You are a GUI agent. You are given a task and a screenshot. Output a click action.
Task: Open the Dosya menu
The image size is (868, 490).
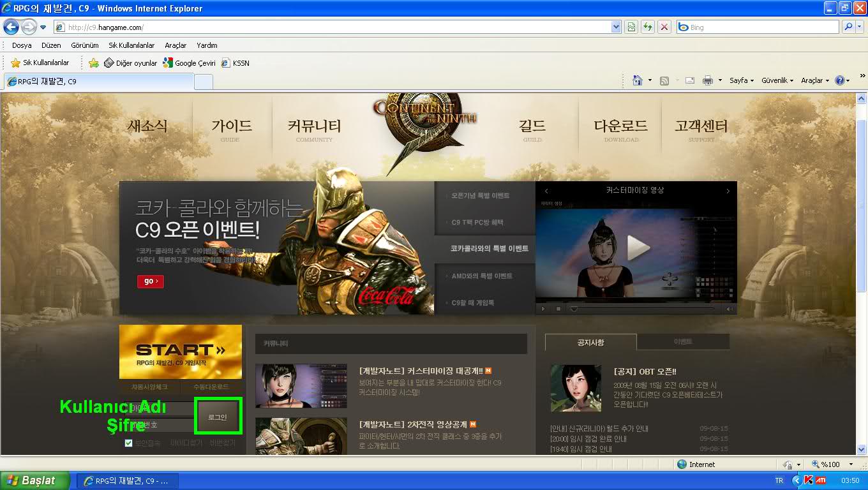22,45
